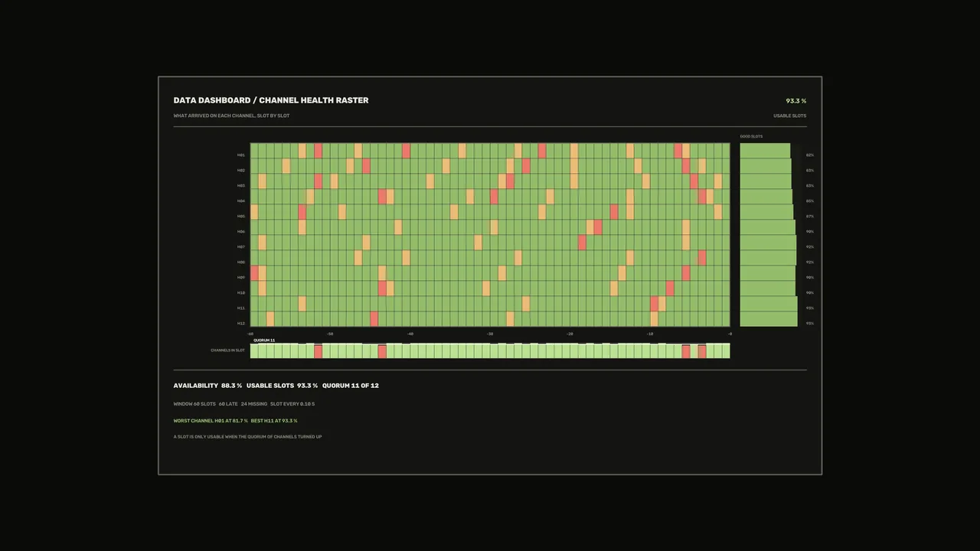Image resolution: width=980 pixels, height=551 pixels.
Task: Click the 93% value beside the H12 bar
Action: coord(810,324)
